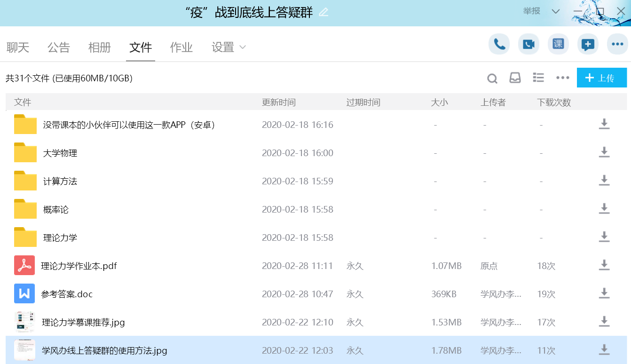Viewport: 631px width, 364px height.
Task: Download the 参考答案.doc file
Action: 604,294
